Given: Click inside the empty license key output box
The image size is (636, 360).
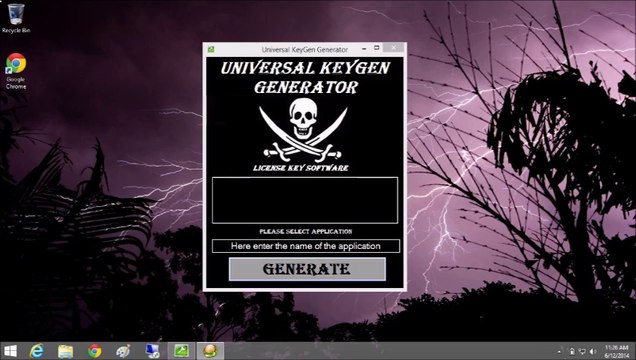Looking at the screenshot, I should [305, 200].
